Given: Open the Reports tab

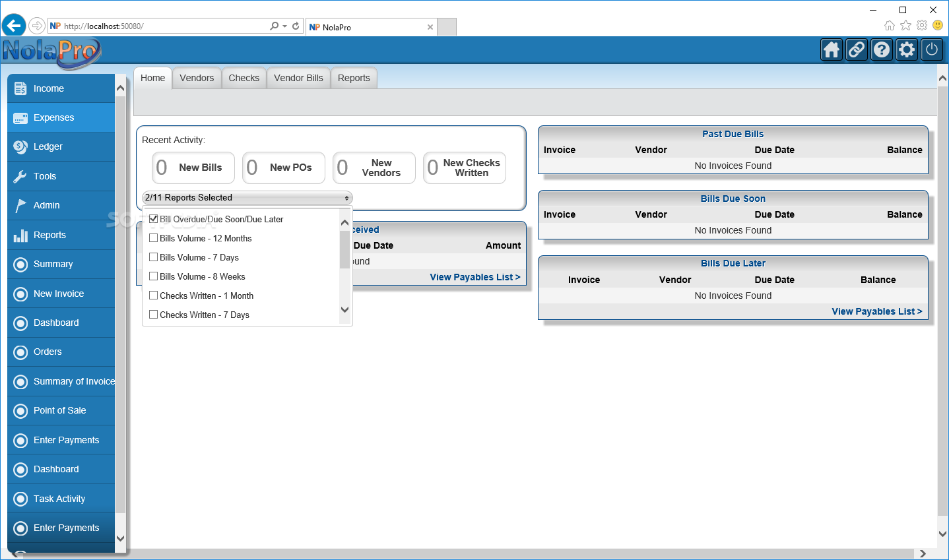Looking at the screenshot, I should pos(354,78).
